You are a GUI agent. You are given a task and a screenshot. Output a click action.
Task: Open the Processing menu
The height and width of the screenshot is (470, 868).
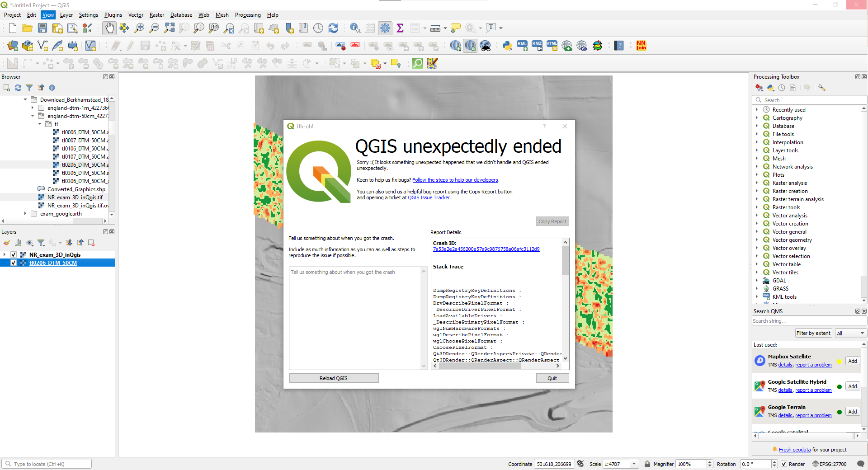pos(248,15)
